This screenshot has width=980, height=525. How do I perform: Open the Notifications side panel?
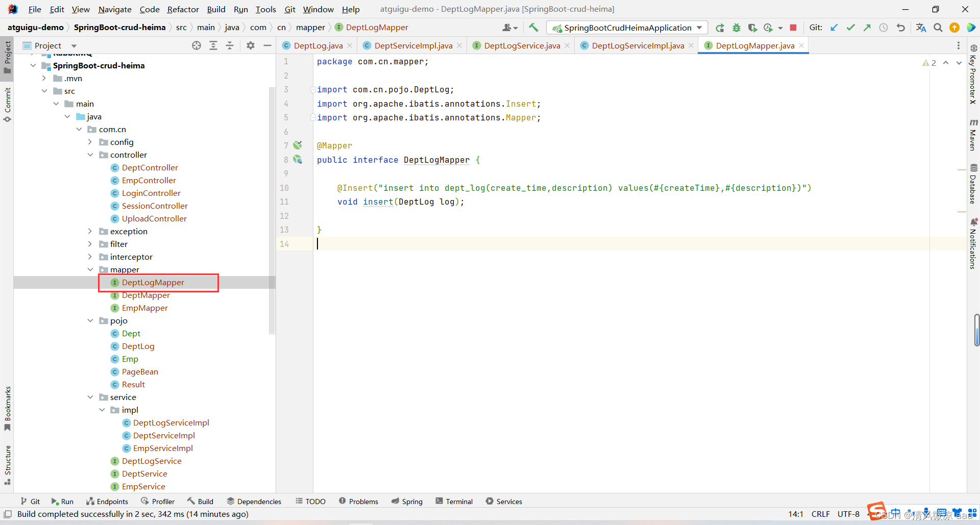[973, 244]
